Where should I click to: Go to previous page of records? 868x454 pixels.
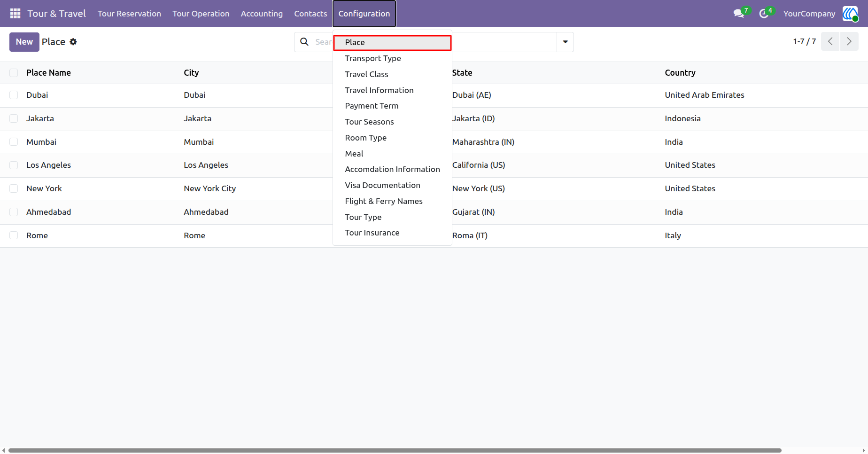click(830, 41)
